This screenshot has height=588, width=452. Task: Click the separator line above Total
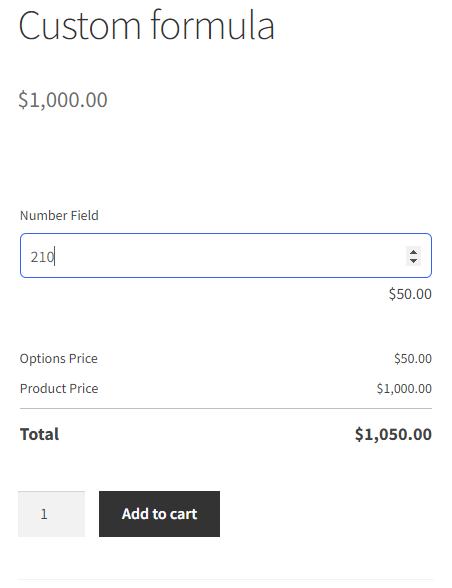pos(226,408)
